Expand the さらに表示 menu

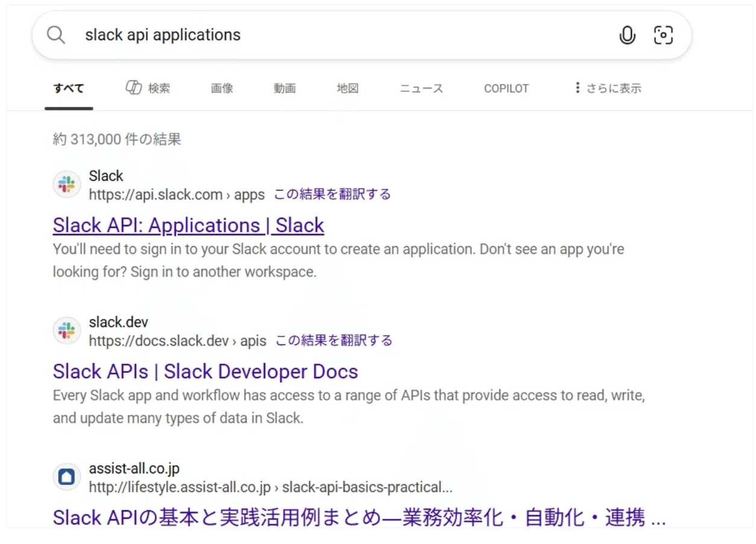tap(608, 89)
